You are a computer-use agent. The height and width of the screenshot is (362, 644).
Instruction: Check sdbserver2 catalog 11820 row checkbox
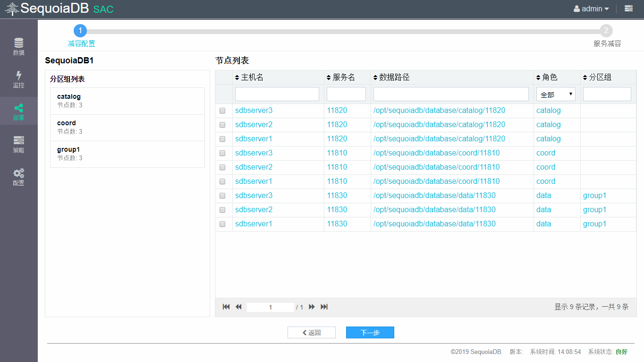pos(222,125)
